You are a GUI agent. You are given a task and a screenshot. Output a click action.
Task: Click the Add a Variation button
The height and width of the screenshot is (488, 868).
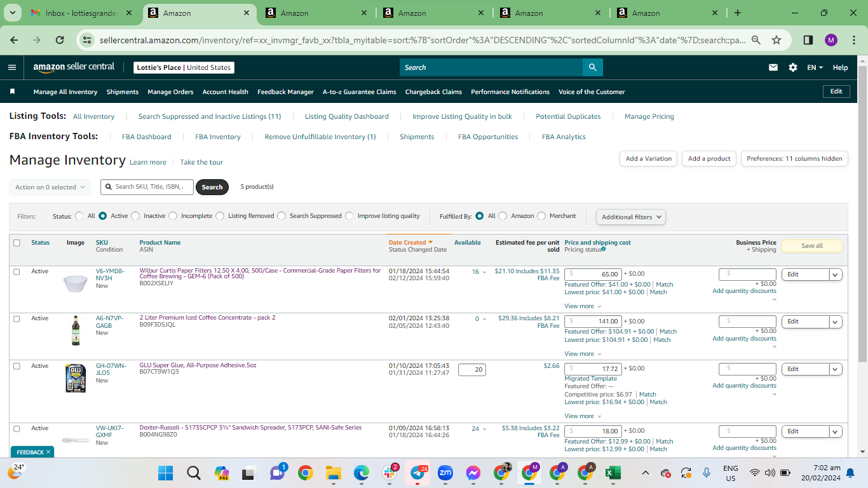[x=649, y=159]
